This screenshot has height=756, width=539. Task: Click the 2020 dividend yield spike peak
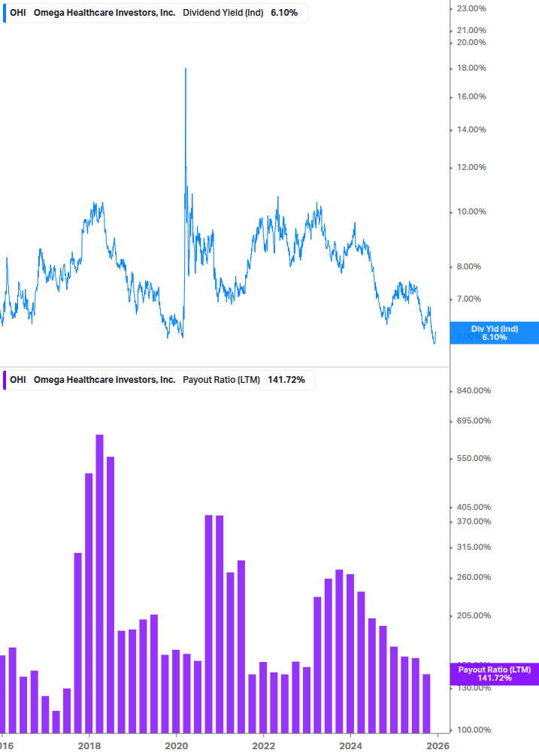coord(186,69)
